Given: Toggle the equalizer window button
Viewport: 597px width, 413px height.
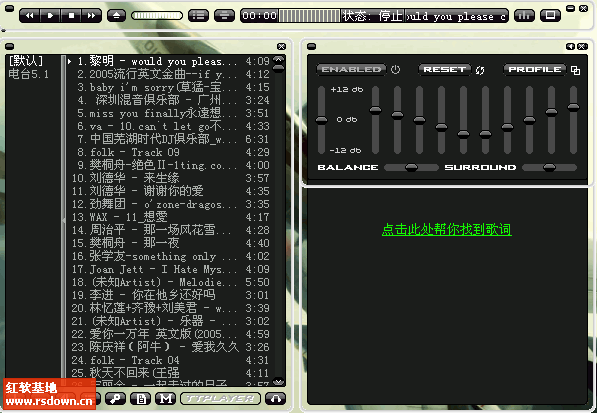Looking at the screenshot, I should point(524,16).
